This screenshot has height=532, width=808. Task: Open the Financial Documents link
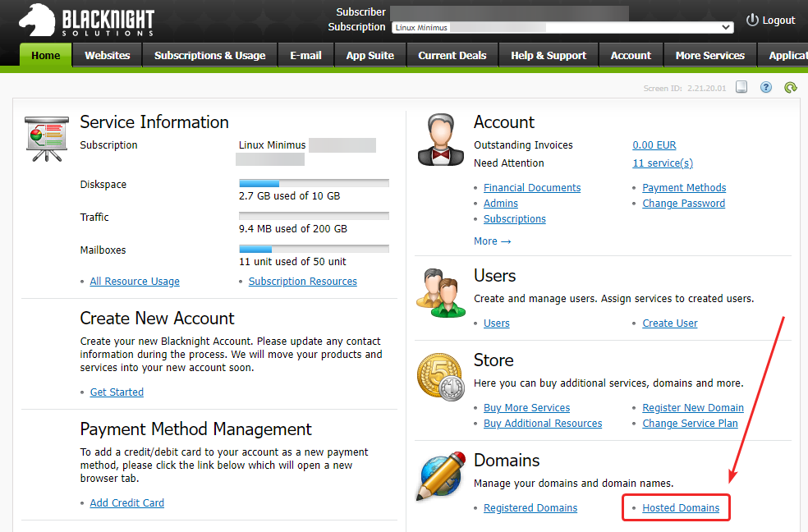(x=532, y=188)
